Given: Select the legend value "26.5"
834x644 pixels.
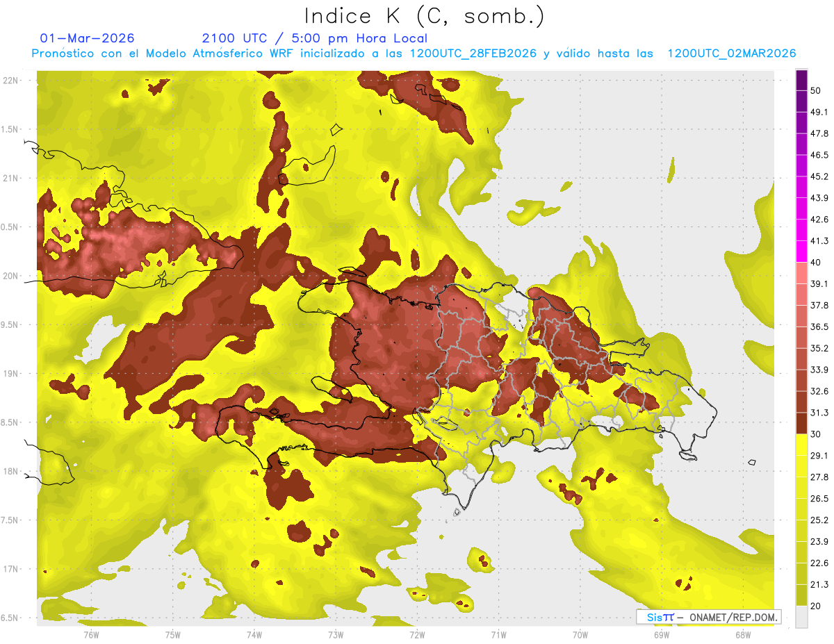Looking at the screenshot, I should [x=819, y=499].
